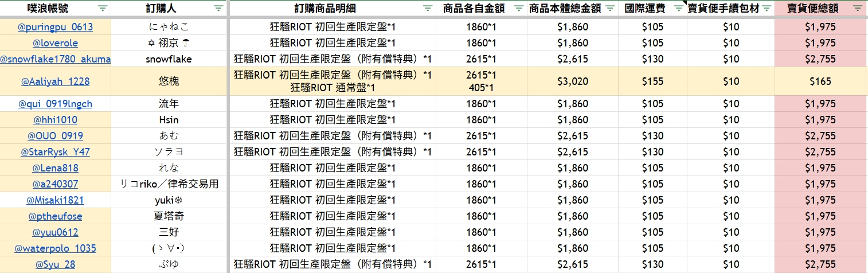Open the 商品本體總金額 column filter
868x273 pixels.
point(609,8)
